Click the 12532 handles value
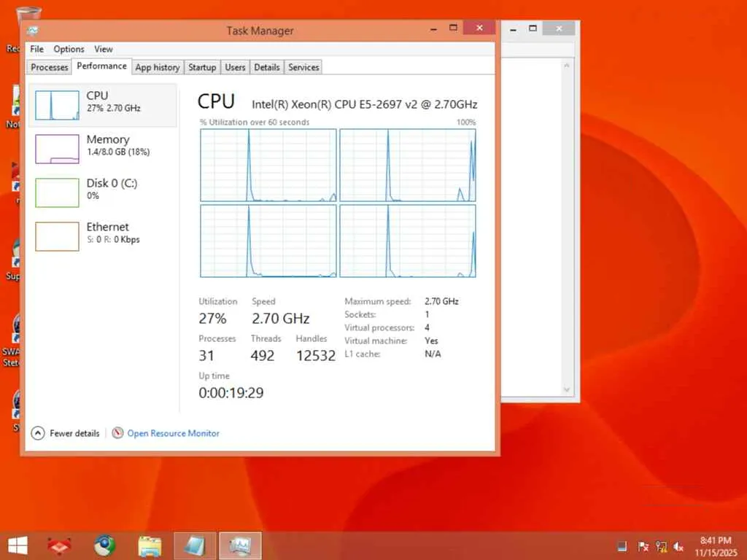Image resolution: width=747 pixels, height=560 pixels. coord(316,356)
